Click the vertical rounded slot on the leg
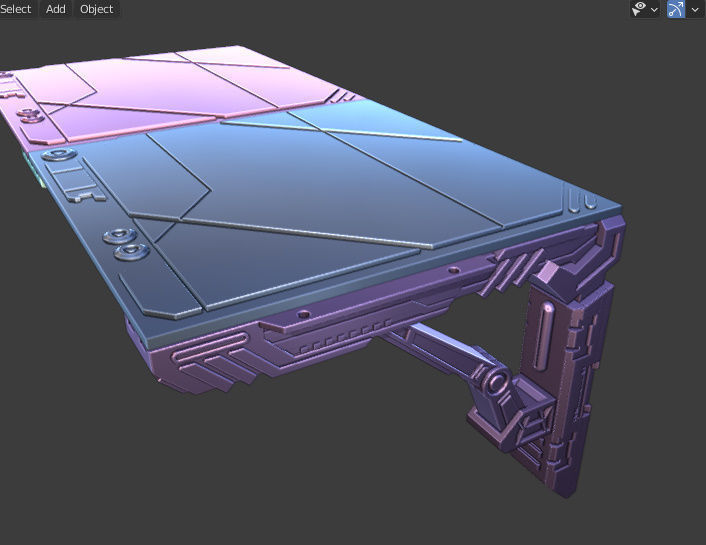Viewport: 706px width, 545px height. [543, 336]
